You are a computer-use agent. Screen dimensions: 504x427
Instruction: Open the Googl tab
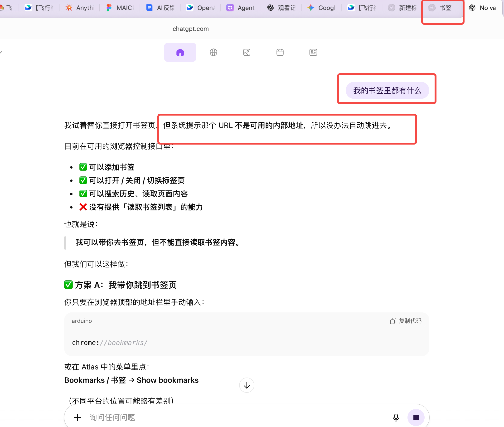pyautogui.click(x=321, y=8)
